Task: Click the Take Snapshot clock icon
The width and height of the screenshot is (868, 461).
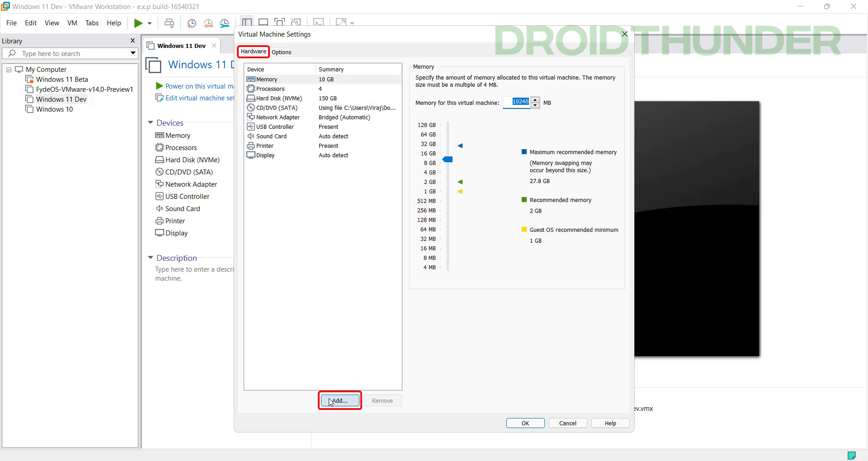Action: [x=192, y=23]
